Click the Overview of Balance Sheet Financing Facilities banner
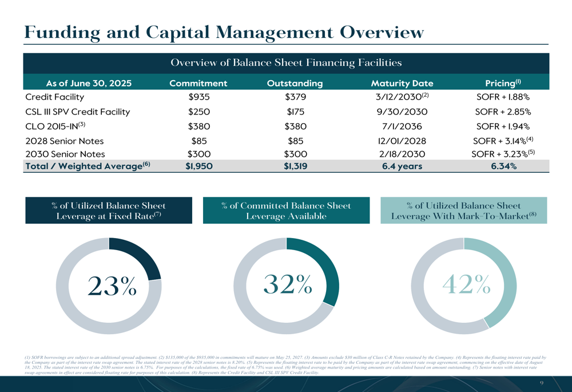 pos(286,63)
